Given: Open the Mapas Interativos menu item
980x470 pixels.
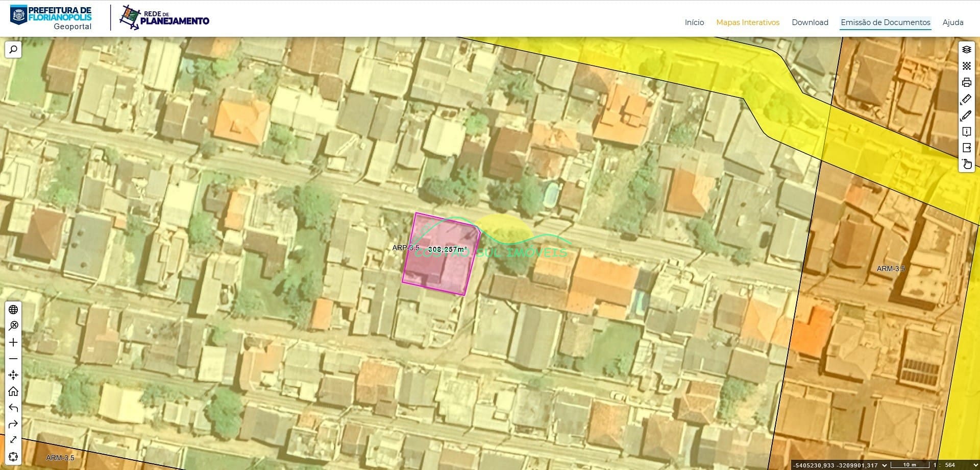Looking at the screenshot, I should coord(747,22).
